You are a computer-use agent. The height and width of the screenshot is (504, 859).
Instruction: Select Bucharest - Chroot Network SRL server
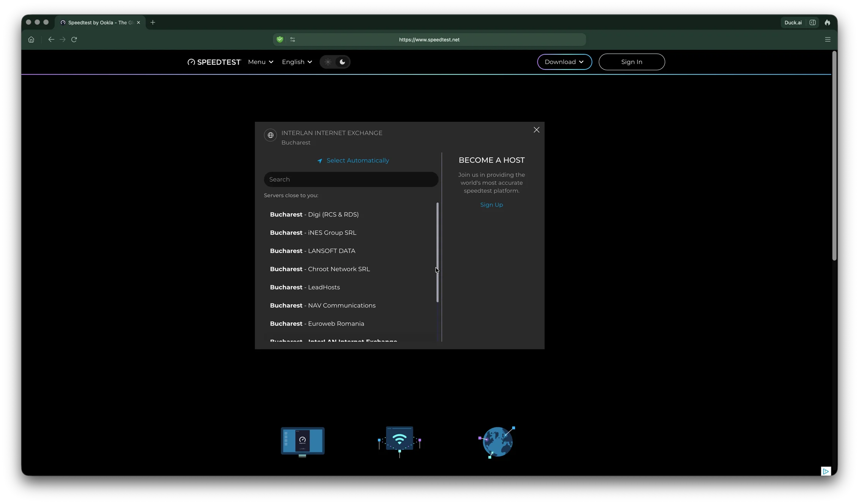click(350, 269)
